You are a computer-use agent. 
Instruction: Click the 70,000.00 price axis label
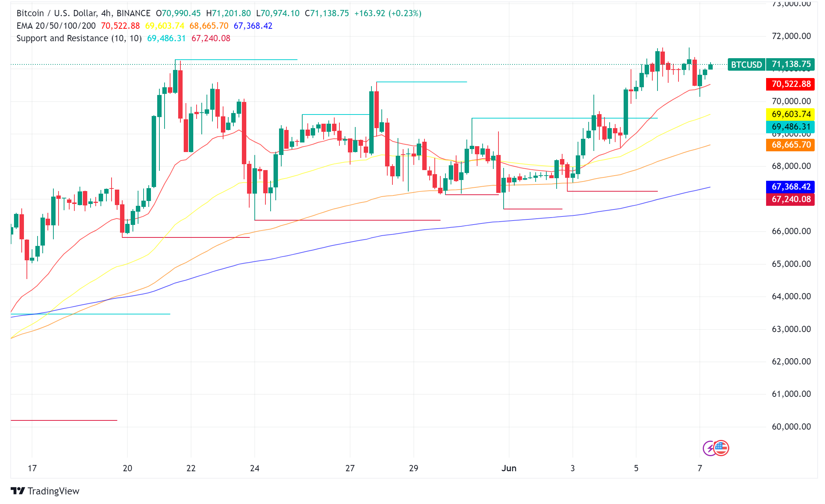click(791, 101)
